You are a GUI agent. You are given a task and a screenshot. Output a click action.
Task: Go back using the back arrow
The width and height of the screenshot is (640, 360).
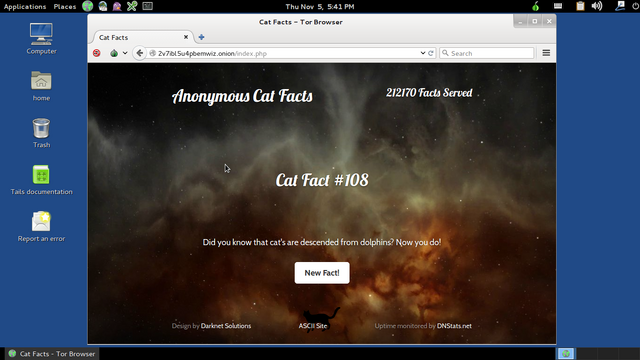(x=140, y=53)
